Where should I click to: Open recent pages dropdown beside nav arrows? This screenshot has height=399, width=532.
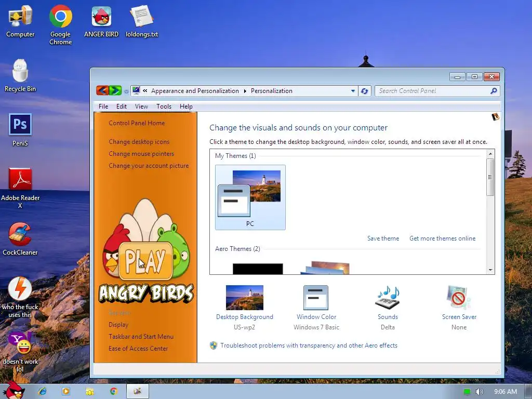[x=126, y=91]
